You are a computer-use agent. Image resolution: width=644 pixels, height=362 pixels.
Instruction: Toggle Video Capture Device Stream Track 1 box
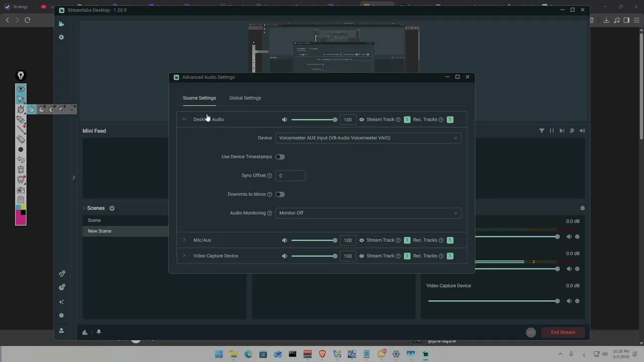[407, 256]
